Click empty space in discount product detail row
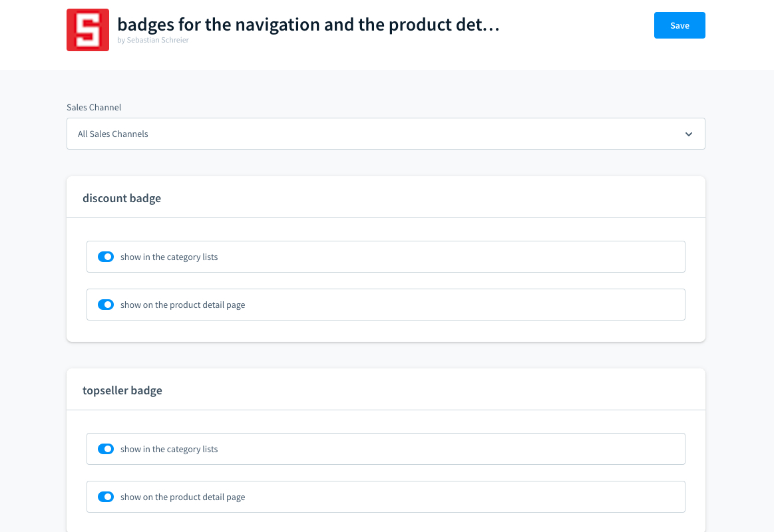Screen dimensions: 774x532 pos(466,305)
